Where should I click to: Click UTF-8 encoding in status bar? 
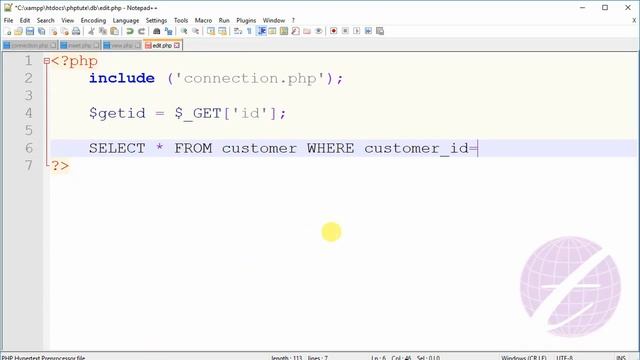(x=564, y=358)
